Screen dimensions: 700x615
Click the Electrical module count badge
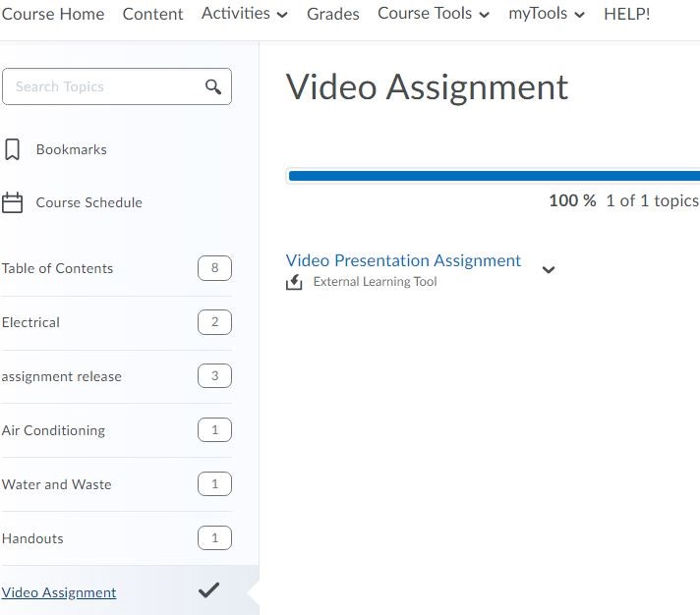pyautogui.click(x=214, y=322)
